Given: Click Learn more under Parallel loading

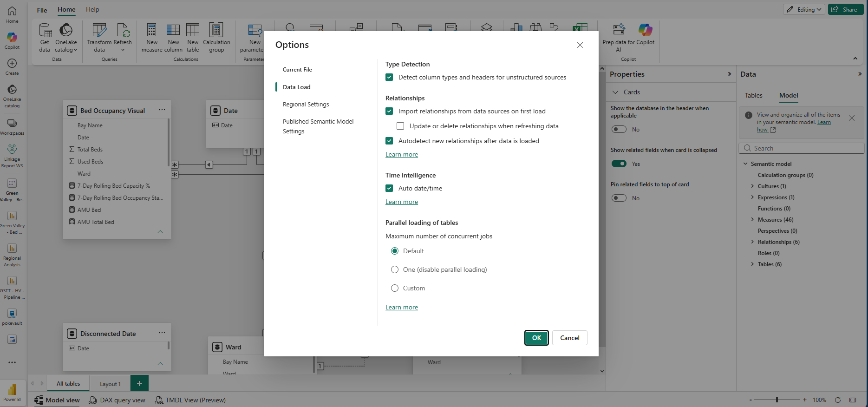Looking at the screenshot, I should tap(402, 307).
